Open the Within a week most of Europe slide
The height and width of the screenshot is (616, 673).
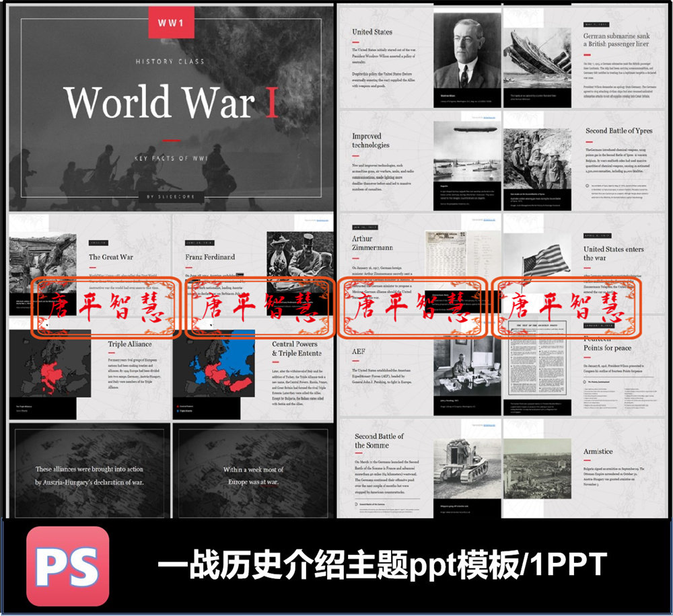[253, 471]
